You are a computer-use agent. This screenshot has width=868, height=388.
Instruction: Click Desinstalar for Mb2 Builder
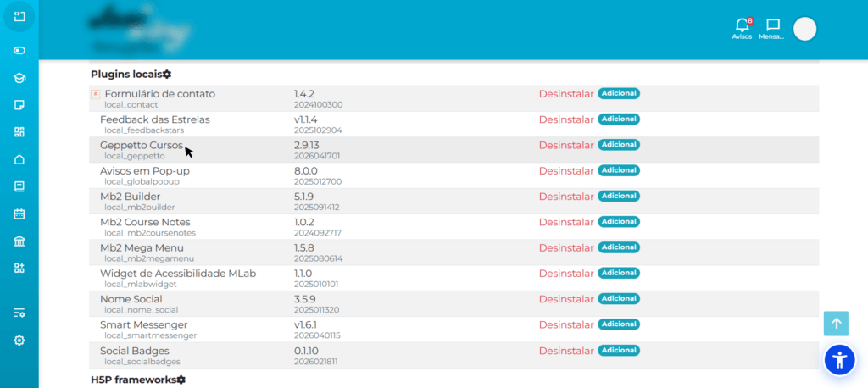coord(566,196)
